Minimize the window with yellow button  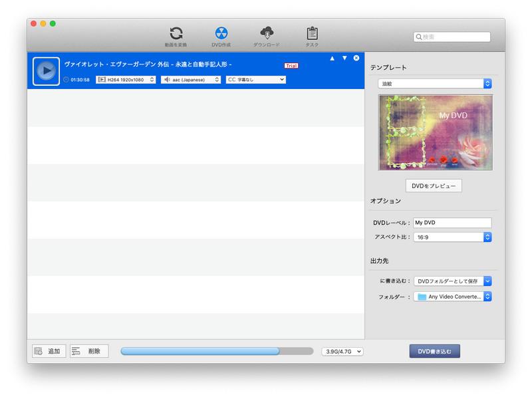click(x=43, y=23)
